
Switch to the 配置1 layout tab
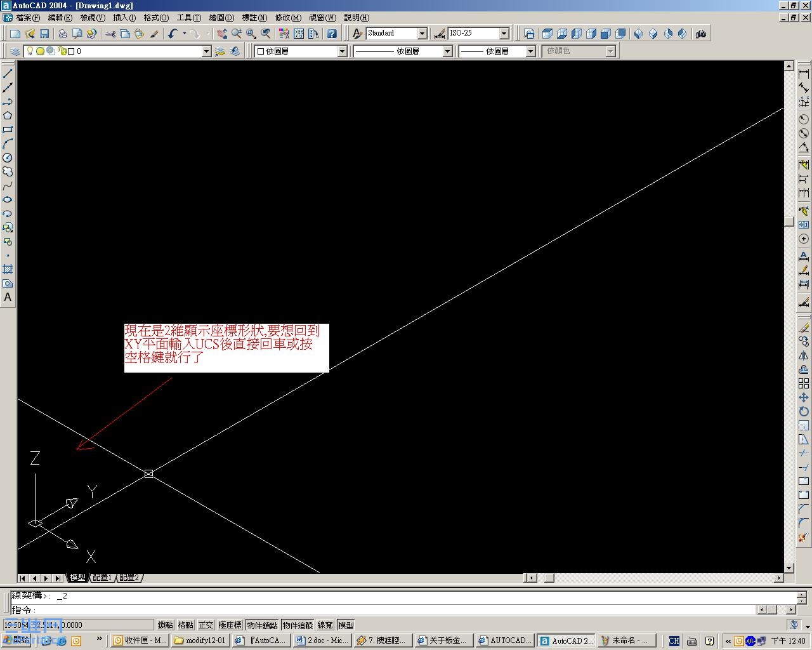coord(102,578)
